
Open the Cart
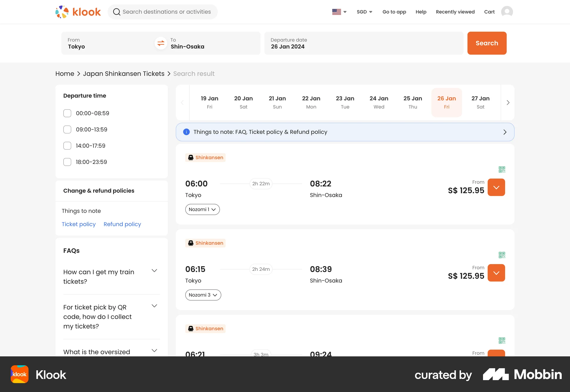(489, 12)
